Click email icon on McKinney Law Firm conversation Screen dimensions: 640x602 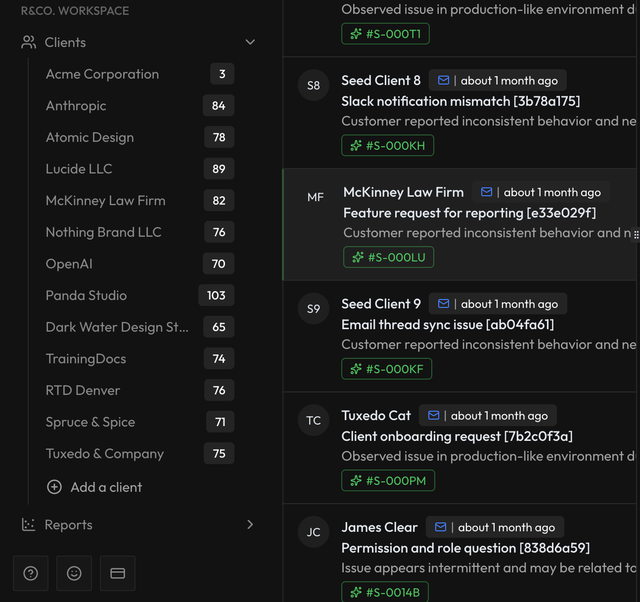point(486,192)
